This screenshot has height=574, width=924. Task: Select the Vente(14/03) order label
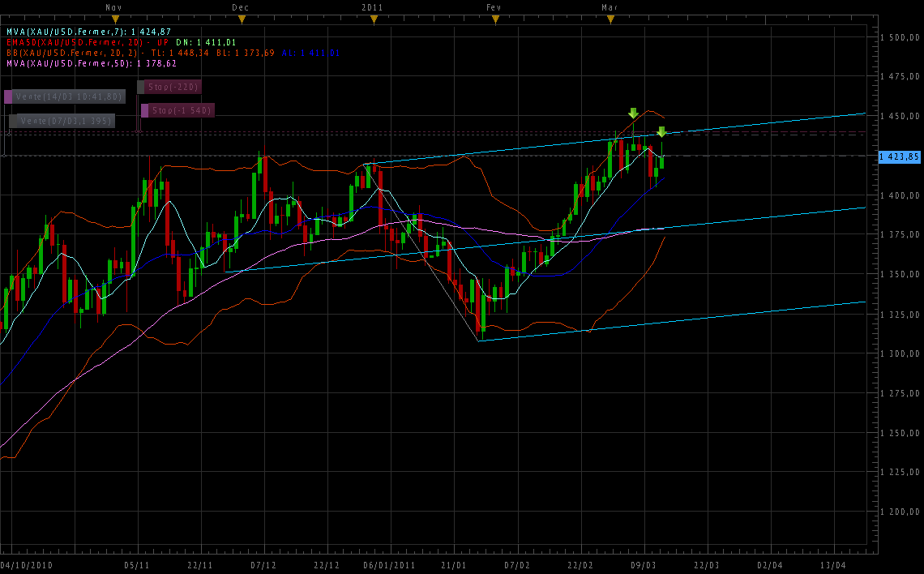[x=69, y=96]
